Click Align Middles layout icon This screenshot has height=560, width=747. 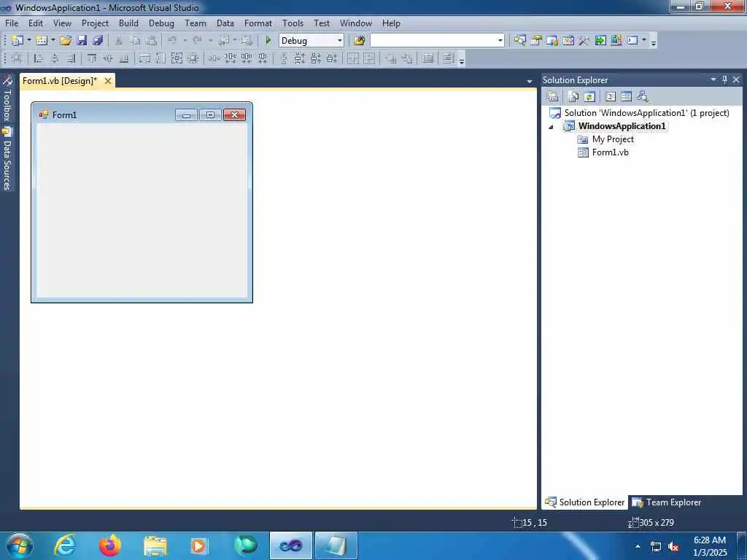108,58
